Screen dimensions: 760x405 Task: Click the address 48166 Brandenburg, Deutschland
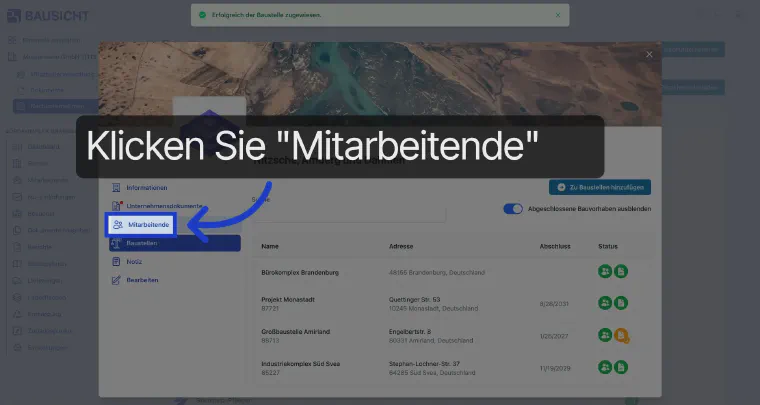[437, 272]
